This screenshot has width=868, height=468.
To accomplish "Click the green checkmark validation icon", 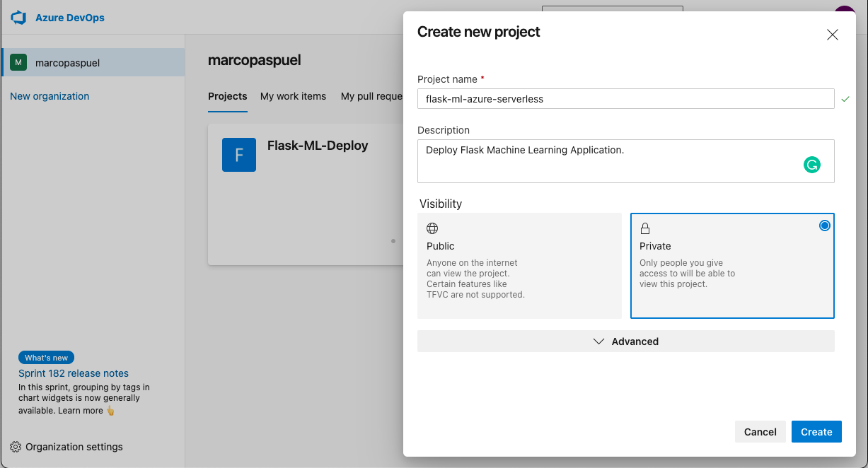I will tap(845, 100).
